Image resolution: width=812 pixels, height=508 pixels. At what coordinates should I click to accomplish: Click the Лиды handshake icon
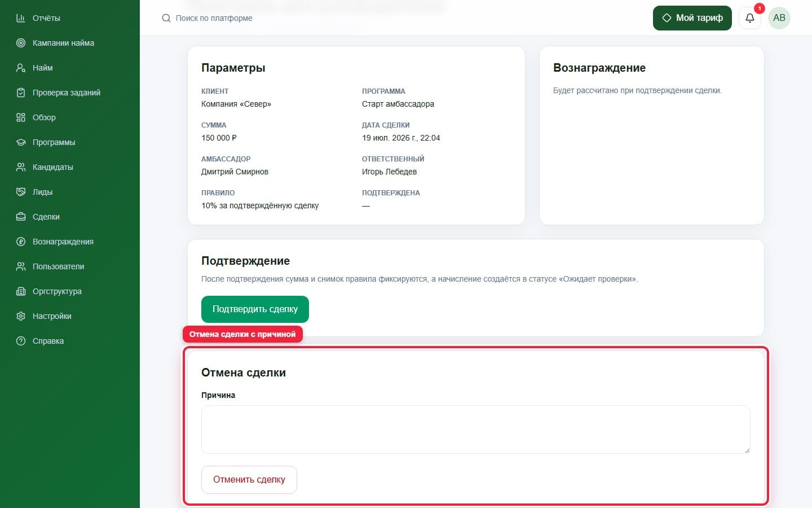point(21,192)
